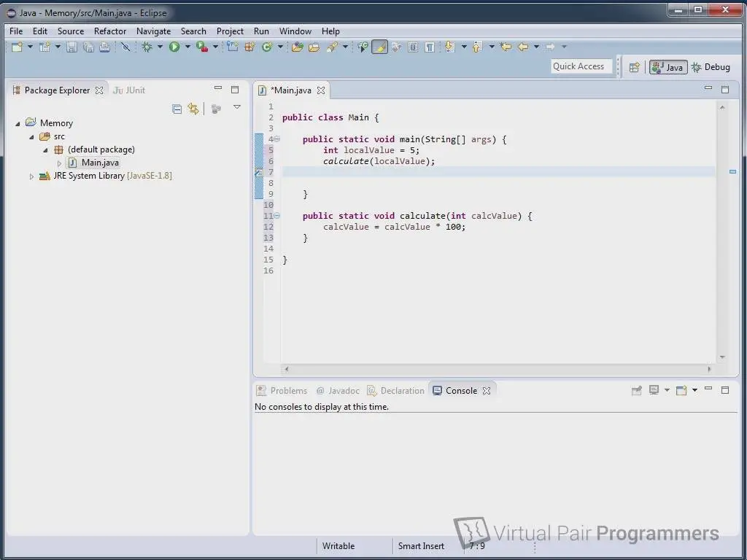Toggle Block Selection Mode icon
This screenshot has width=747, height=560.
(x=413, y=47)
